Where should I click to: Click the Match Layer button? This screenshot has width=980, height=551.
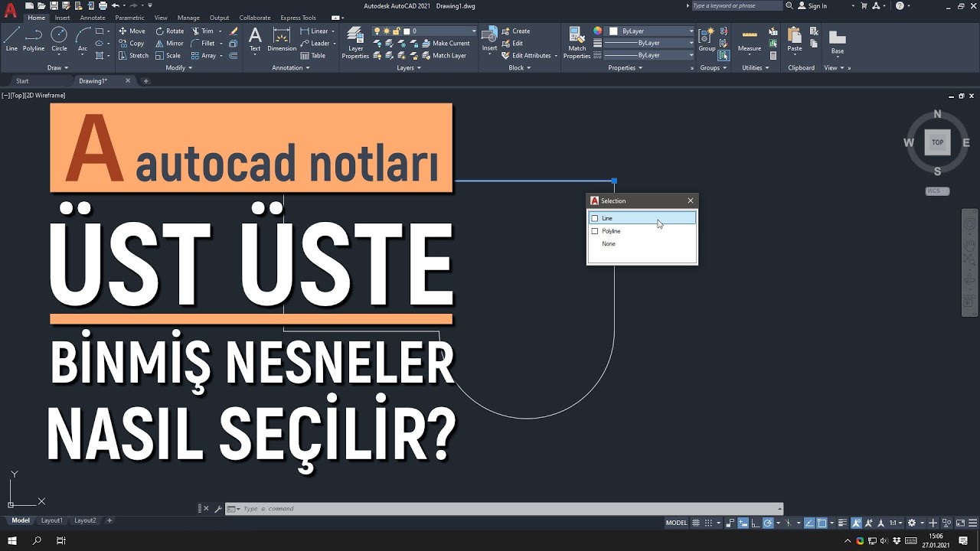point(443,56)
